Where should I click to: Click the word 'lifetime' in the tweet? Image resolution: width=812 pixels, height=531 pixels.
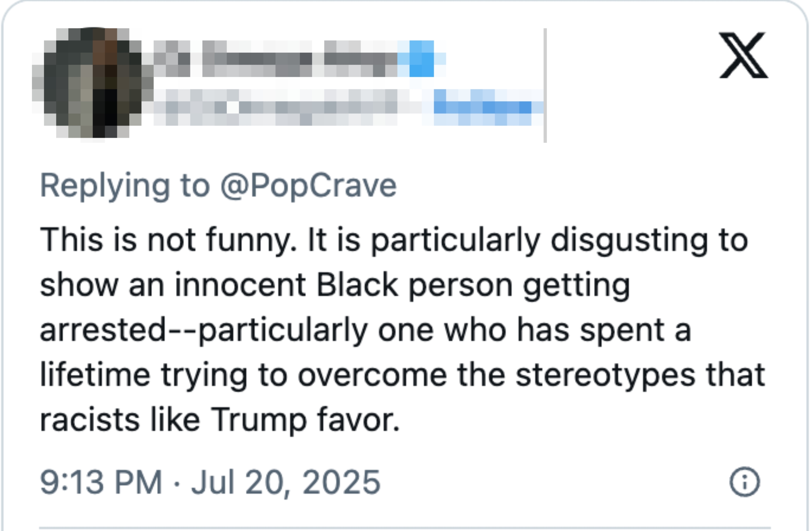95,375
